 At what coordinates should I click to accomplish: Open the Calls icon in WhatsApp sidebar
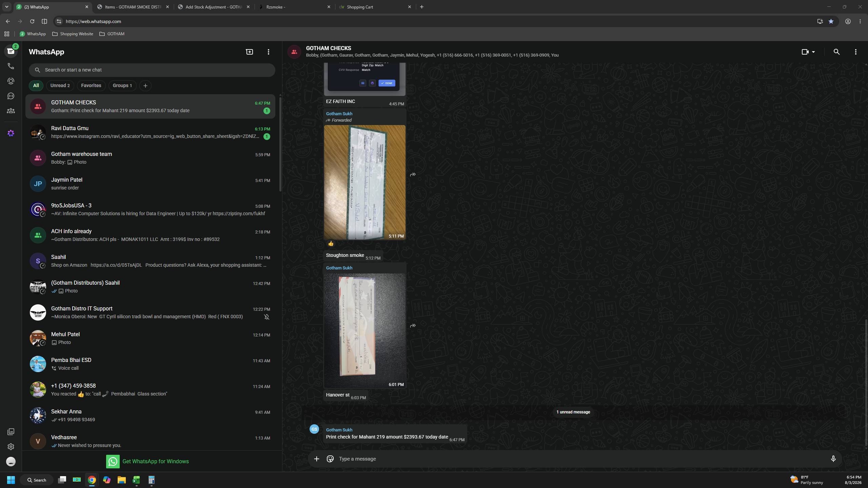(11, 66)
